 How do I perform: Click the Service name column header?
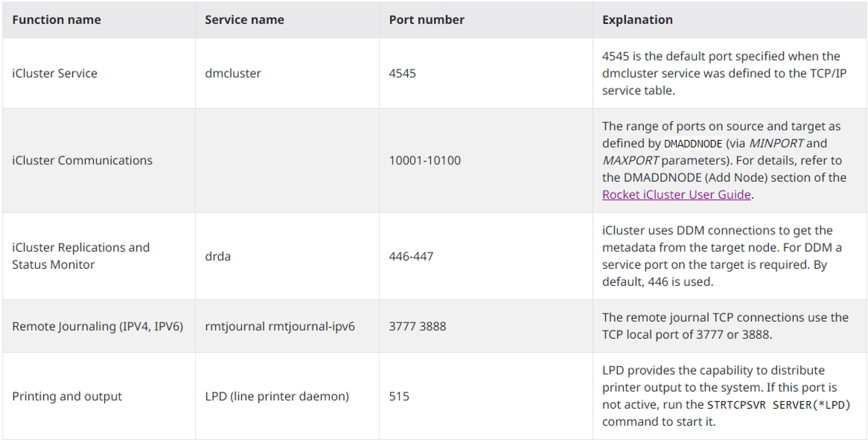click(244, 20)
